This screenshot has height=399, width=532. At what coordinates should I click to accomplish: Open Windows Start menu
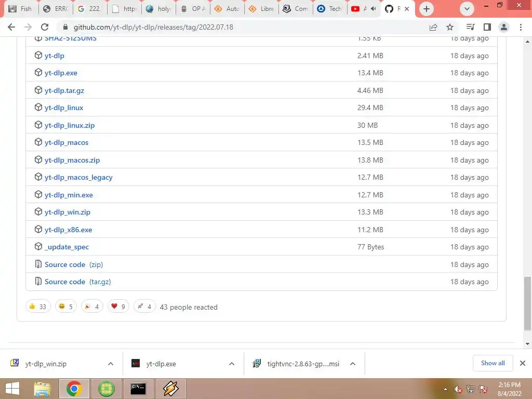12,389
